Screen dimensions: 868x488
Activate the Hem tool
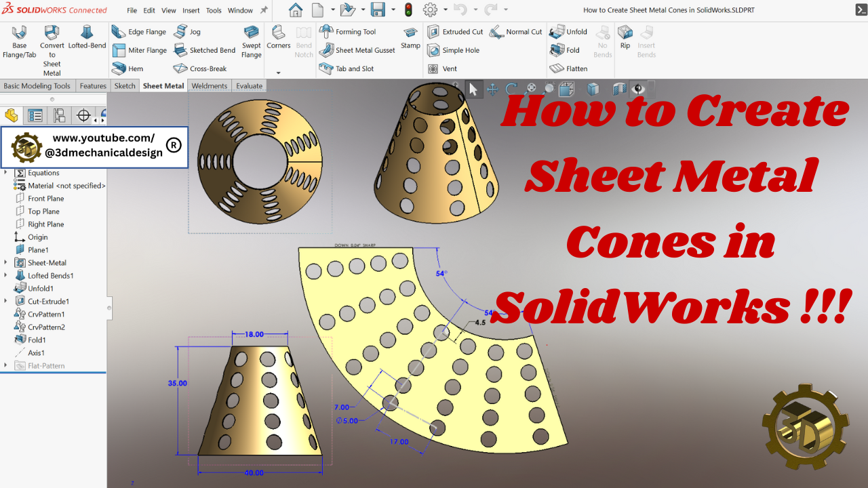pyautogui.click(x=127, y=68)
